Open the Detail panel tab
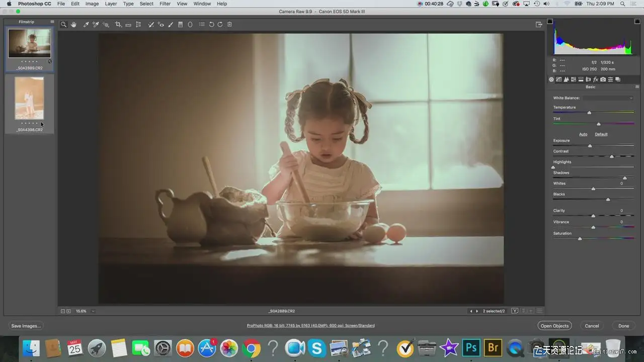The height and width of the screenshot is (362, 644). (566, 79)
